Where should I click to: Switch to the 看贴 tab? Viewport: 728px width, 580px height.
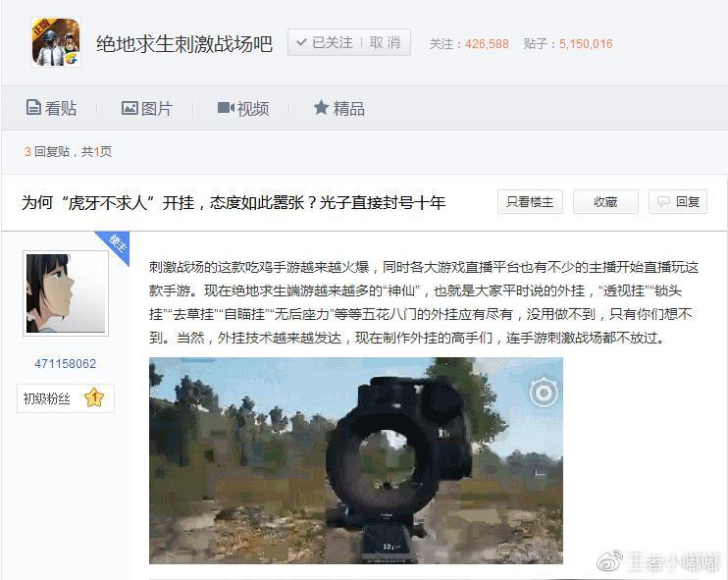[51, 108]
